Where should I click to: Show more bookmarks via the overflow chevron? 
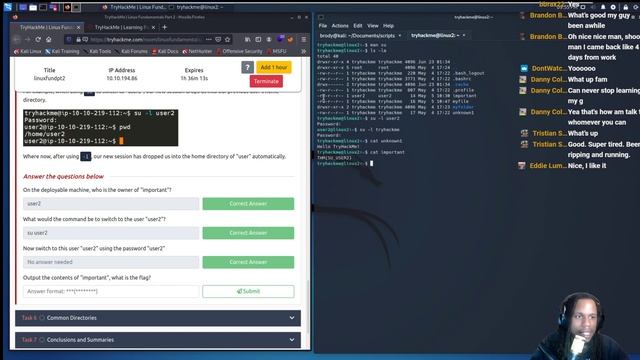pyautogui.click(x=303, y=51)
